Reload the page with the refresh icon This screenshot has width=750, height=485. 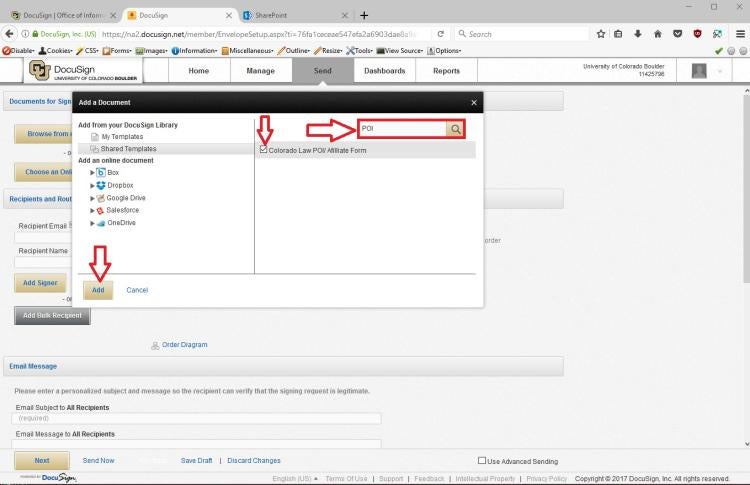(441, 34)
